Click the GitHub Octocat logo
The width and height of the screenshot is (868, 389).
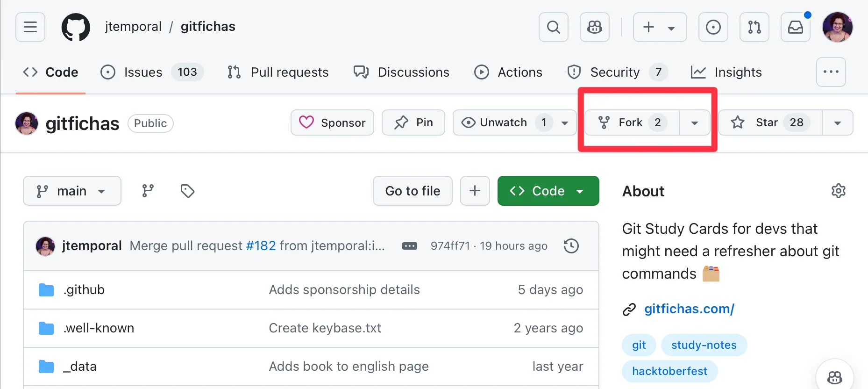76,27
